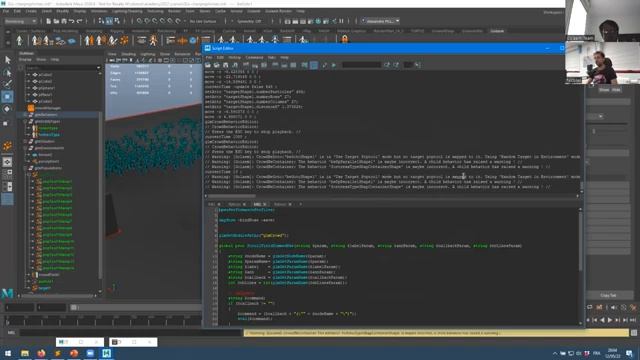Add new tab with plus in Script Editor
The width and height of the screenshot is (640, 360).
(x=301, y=204)
